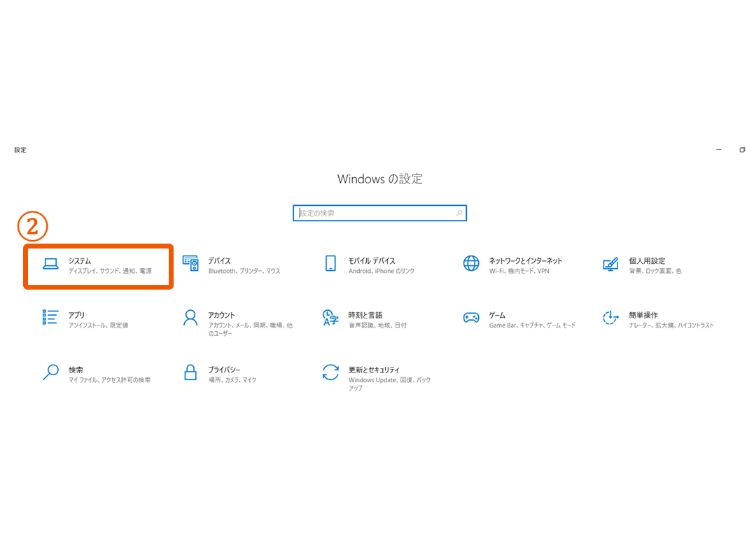Click the ネットワークとインターネット globe icon
The width and height of the screenshot is (747, 560).
point(471,263)
